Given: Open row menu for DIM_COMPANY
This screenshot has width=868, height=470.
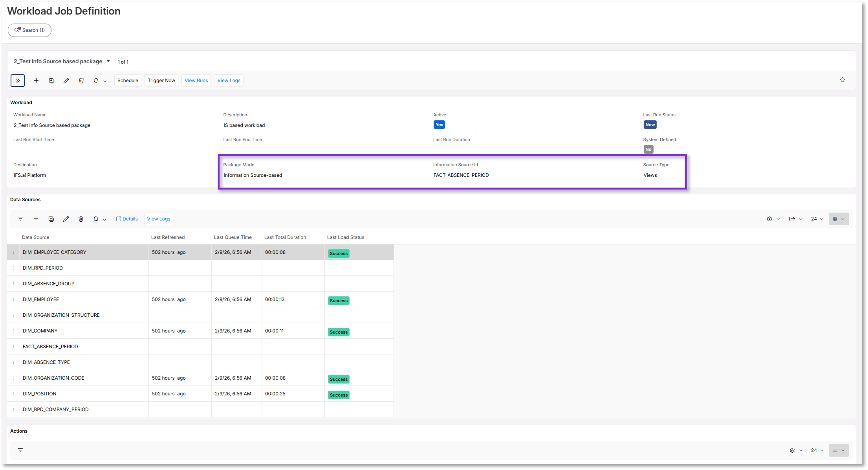Looking at the screenshot, I should (x=13, y=331).
